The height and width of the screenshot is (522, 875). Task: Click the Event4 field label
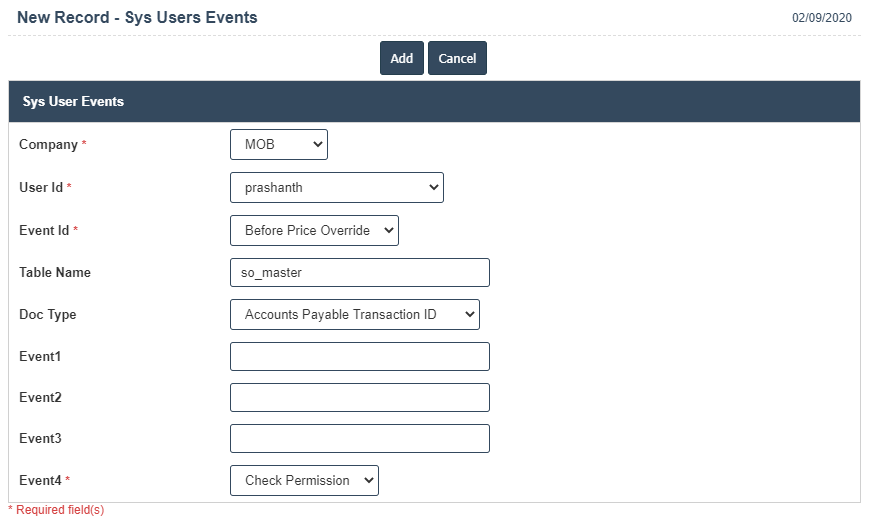point(40,481)
